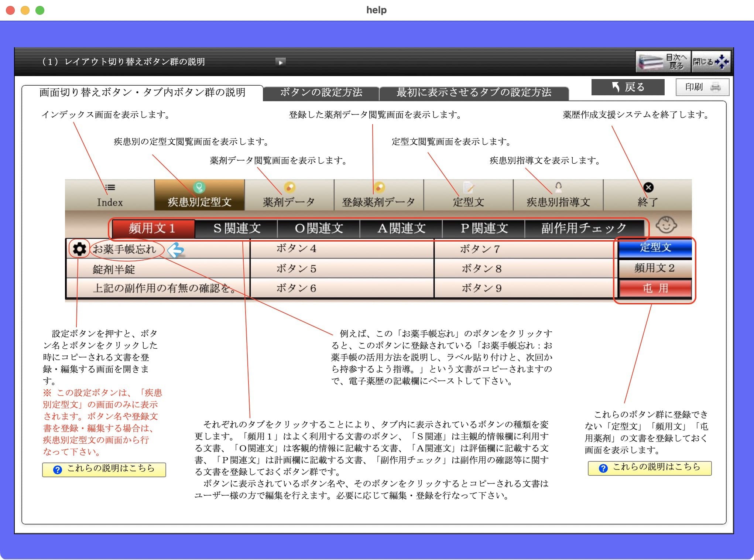Click the 閉じる arrows icon button
754x560 pixels.
tap(711, 62)
